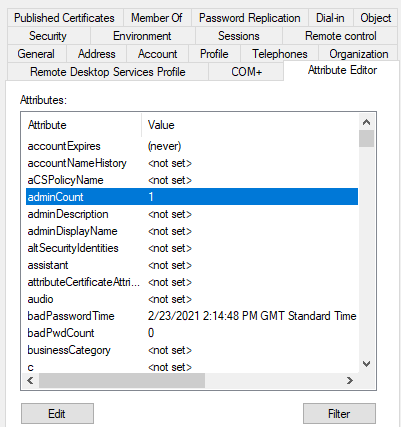Screen dimensions: 401x427
Task: Click the scroll up arrow in attributes list
Action: pos(366,122)
